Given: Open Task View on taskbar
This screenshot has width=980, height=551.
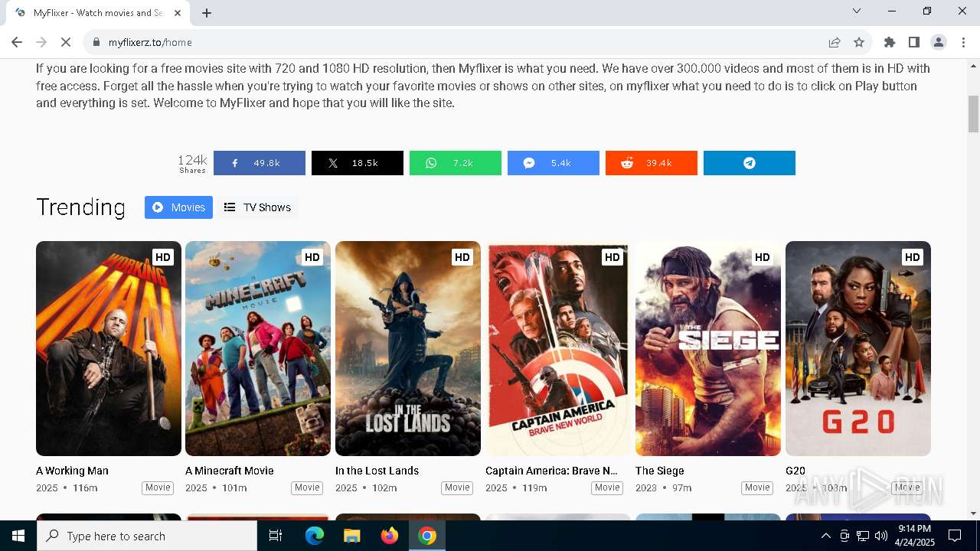Looking at the screenshot, I should (x=276, y=536).
